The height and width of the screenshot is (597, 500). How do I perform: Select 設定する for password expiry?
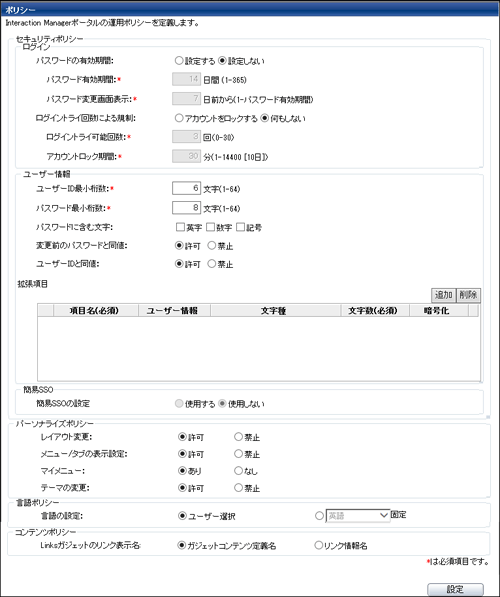pyautogui.click(x=179, y=61)
